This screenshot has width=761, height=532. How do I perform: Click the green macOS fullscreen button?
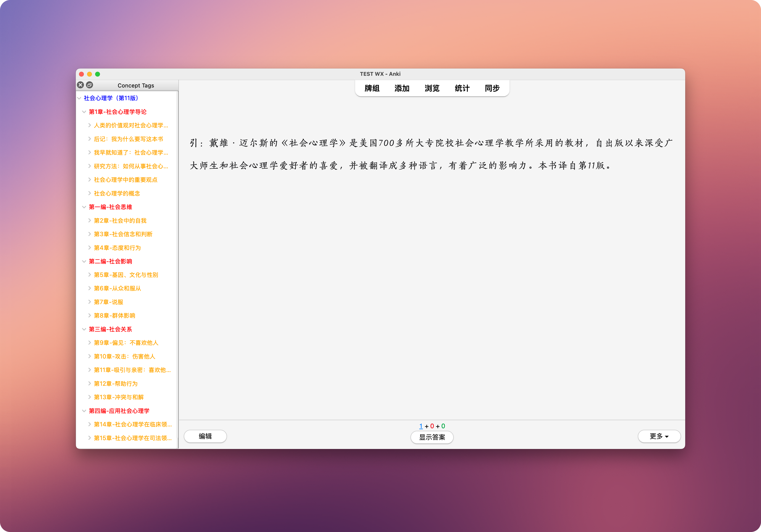98,74
